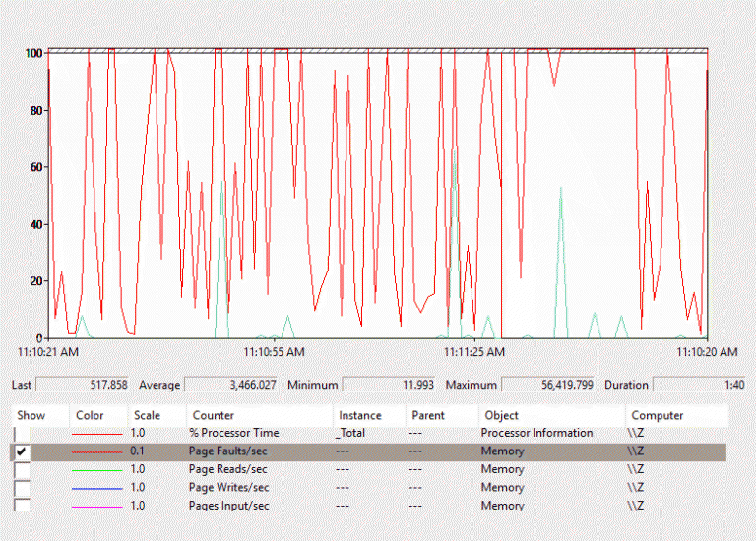Screen dimensions: 756x541
Task: Click the vertical time marker in graph
Action: click(501, 197)
